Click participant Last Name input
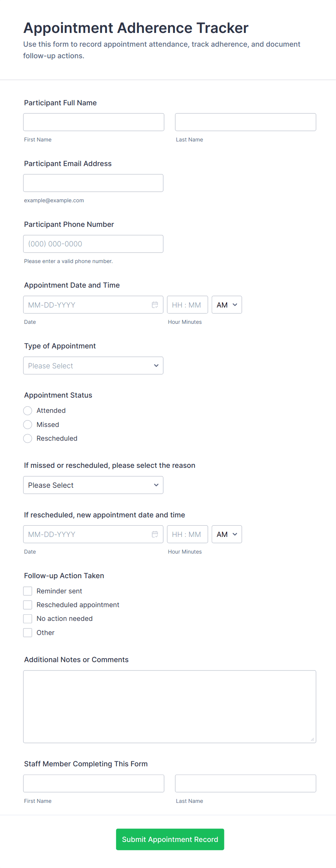 coord(245,122)
